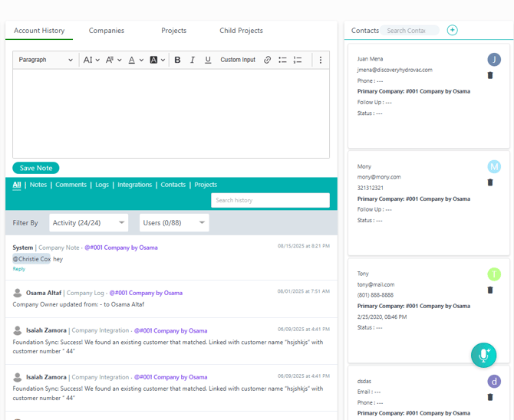The height and width of the screenshot is (420, 514).
Task: Toggle underline formatting in note editor
Action: [208, 60]
